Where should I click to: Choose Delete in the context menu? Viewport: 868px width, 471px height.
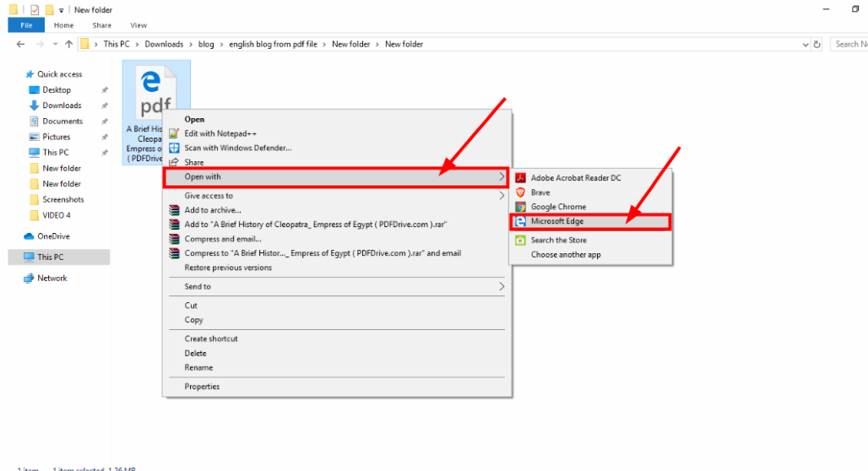click(195, 353)
